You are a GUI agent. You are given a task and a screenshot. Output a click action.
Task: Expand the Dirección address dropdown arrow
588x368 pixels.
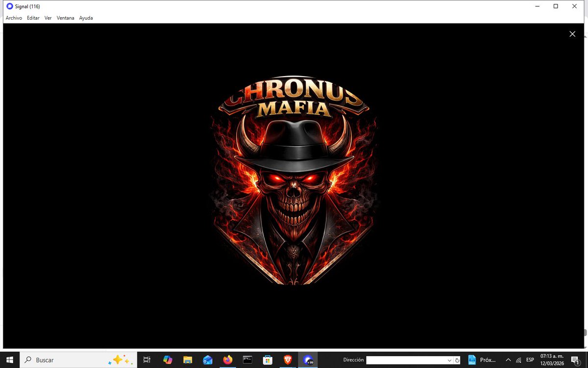tap(450, 360)
